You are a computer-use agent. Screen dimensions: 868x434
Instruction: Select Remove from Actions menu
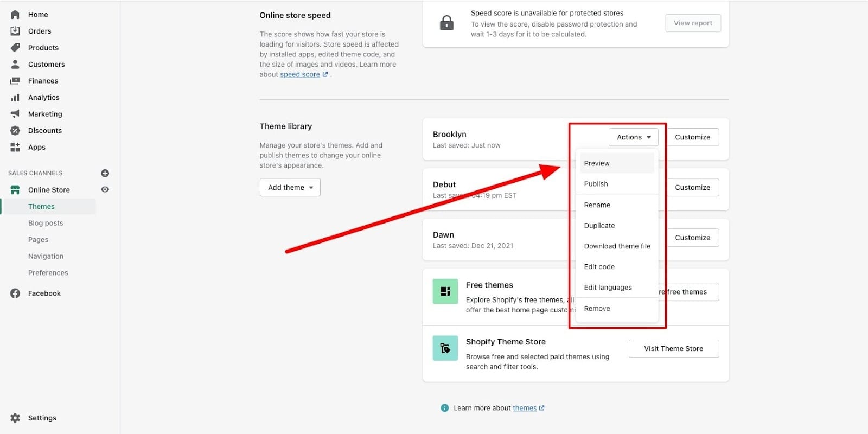[617, 309]
